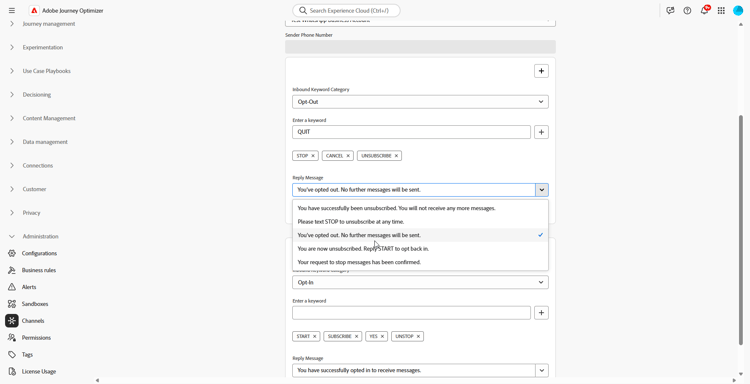Open the Help question mark icon
Screen dimensions: 750x384
687,11
